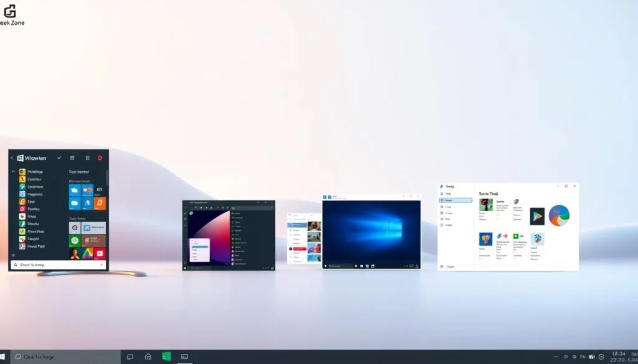Click the Start menu's vertical scrollbar
The width and height of the screenshot is (638, 364).
pos(107,177)
